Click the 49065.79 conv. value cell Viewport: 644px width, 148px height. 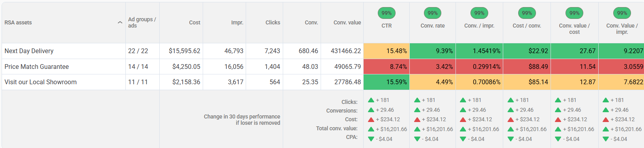(342, 67)
